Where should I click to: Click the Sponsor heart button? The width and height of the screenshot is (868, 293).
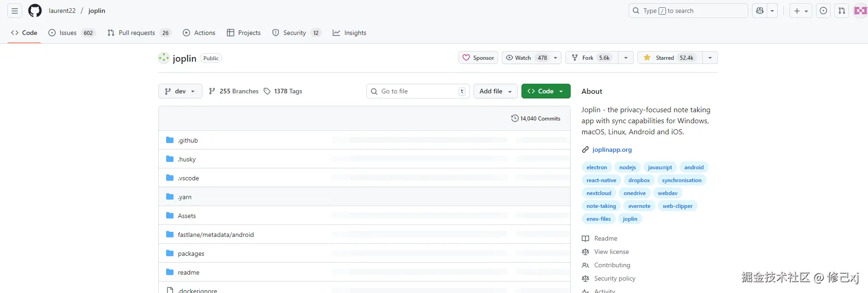[x=478, y=57]
